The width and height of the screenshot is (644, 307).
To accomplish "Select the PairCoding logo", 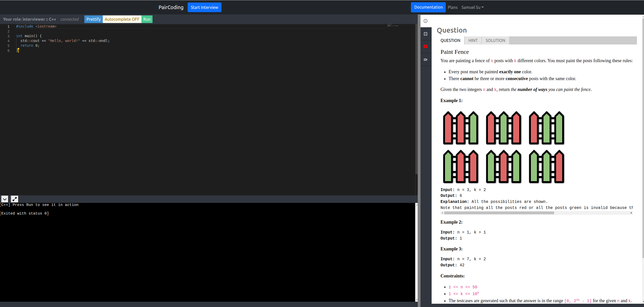I will pos(171,7).
